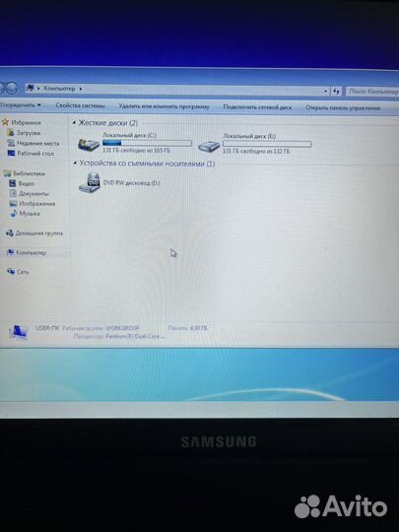Click the Изображения library icon
The width and height of the screenshot is (399, 532).
[13, 204]
